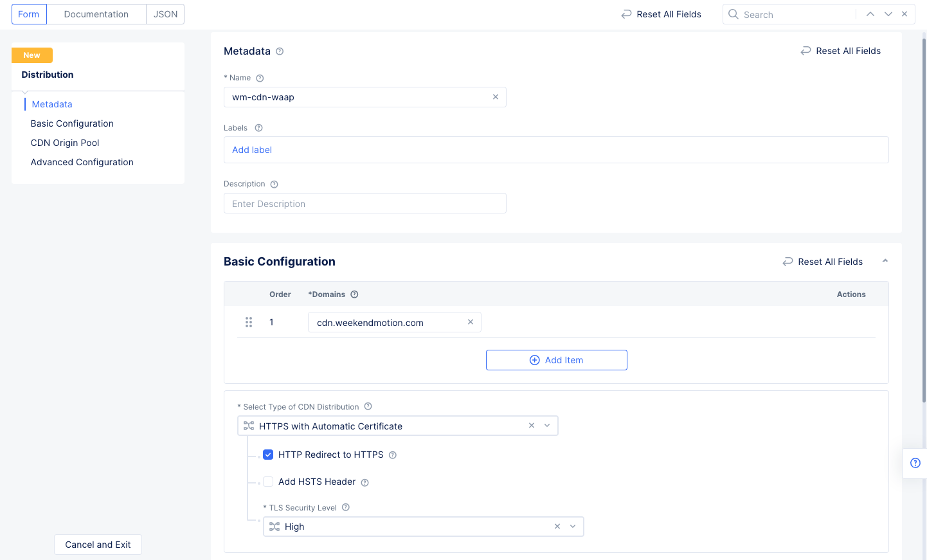Expand the TLS Security Level dropdown

573,527
